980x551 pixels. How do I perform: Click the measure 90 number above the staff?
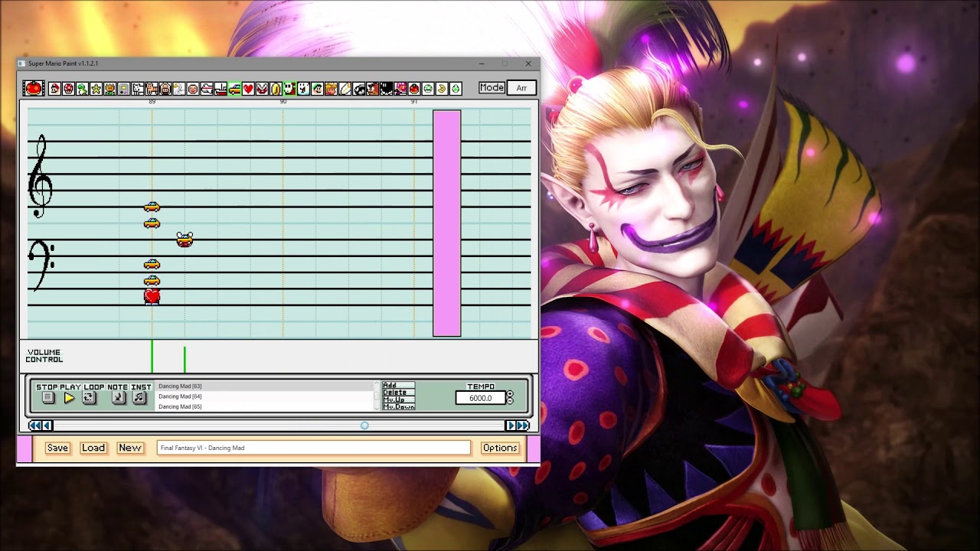point(283,102)
